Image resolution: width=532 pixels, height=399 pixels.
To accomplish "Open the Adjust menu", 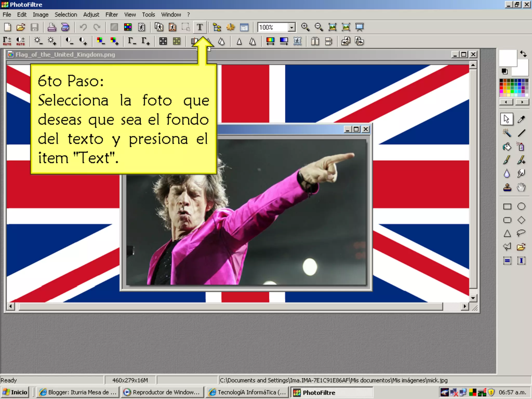I will pyautogui.click(x=91, y=15).
